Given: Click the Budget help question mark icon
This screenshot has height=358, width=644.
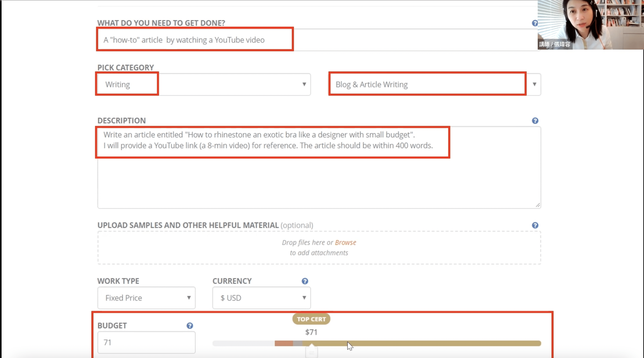Looking at the screenshot, I should coord(189,326).
